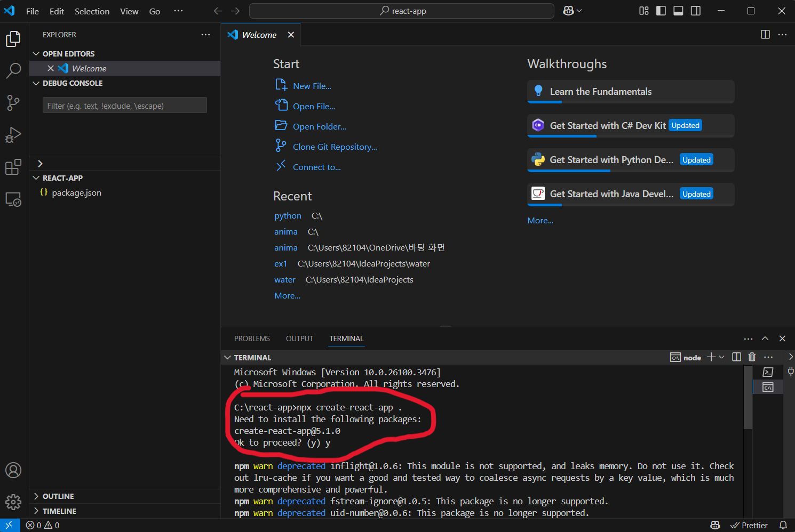Toggle the bottom panel visibility
This screenshot has width=795, height=532.
pos(678,11)
